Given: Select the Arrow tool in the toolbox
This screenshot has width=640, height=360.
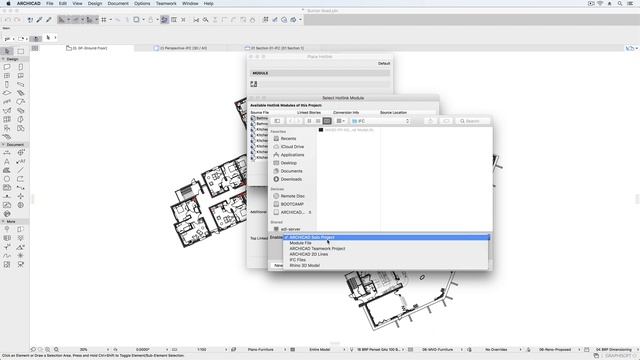Looking at the screenshot, I should tap(7, 51).
